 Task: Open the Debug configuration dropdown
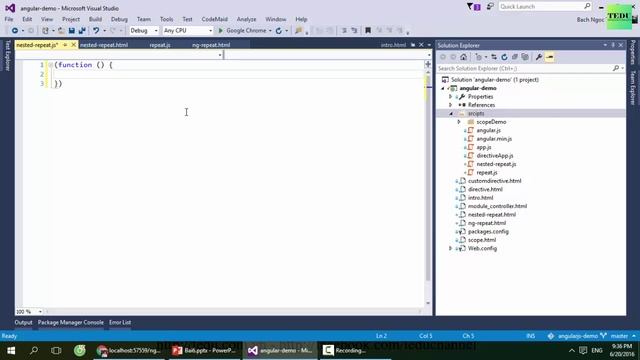(144, 31)
